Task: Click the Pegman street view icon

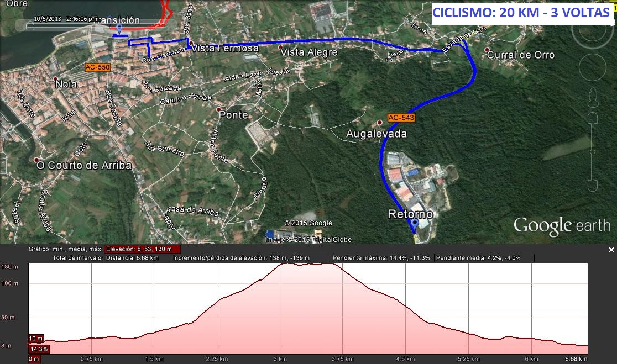Action: tap(593, 99)
